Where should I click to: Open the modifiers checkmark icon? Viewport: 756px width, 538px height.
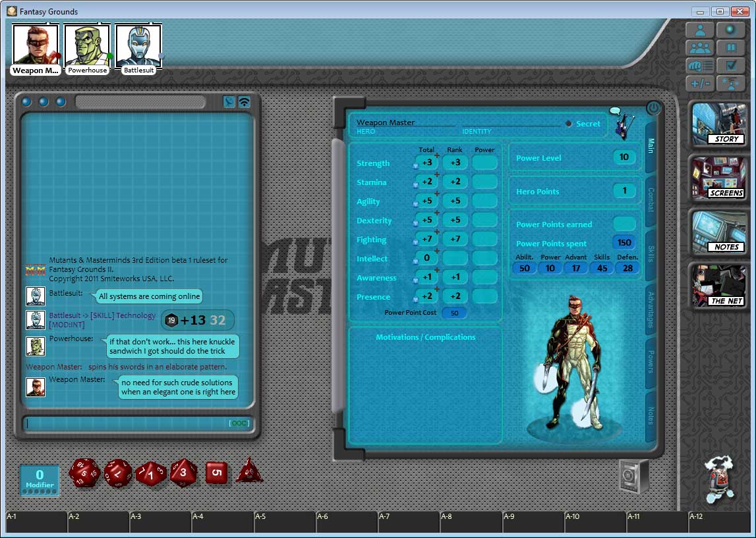point(731,65)
